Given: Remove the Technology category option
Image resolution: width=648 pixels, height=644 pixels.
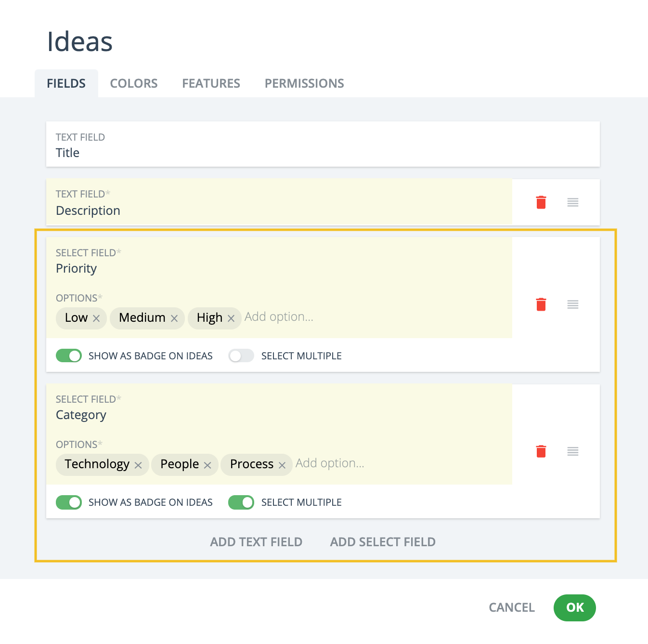Looking at the screenshot, I should click(138, 465).
